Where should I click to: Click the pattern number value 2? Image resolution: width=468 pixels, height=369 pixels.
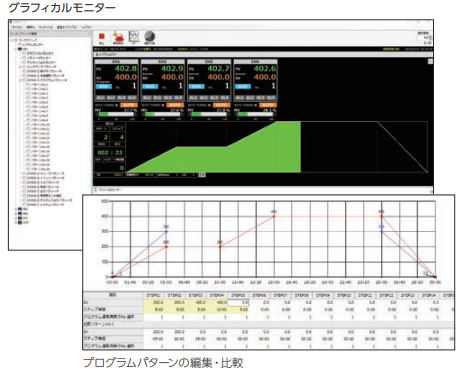point(105,137)
